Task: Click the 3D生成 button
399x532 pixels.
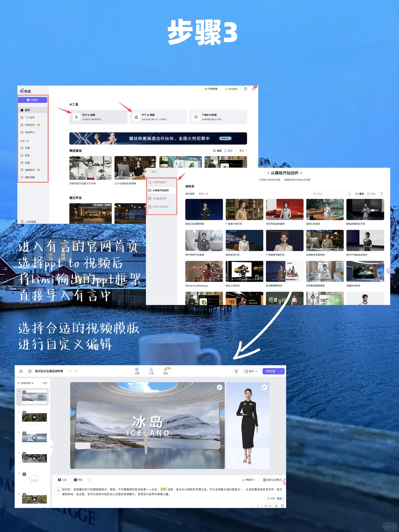Action: (270, 371)
